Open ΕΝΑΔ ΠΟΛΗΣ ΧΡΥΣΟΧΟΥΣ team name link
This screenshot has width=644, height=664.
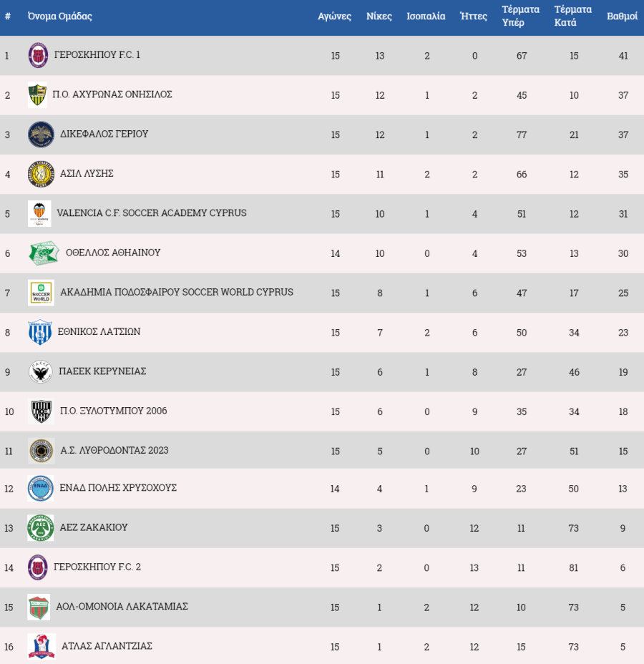[x=118, y=488]
